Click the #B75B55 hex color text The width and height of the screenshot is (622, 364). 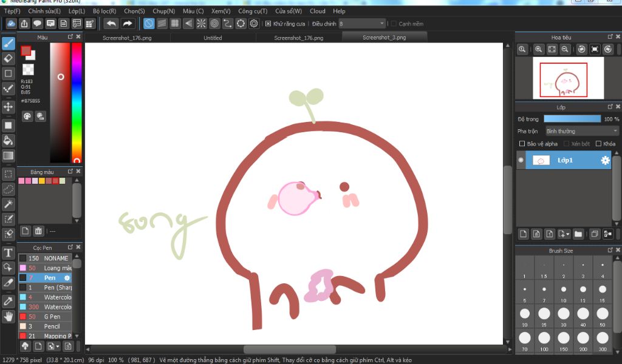point(30,101)
